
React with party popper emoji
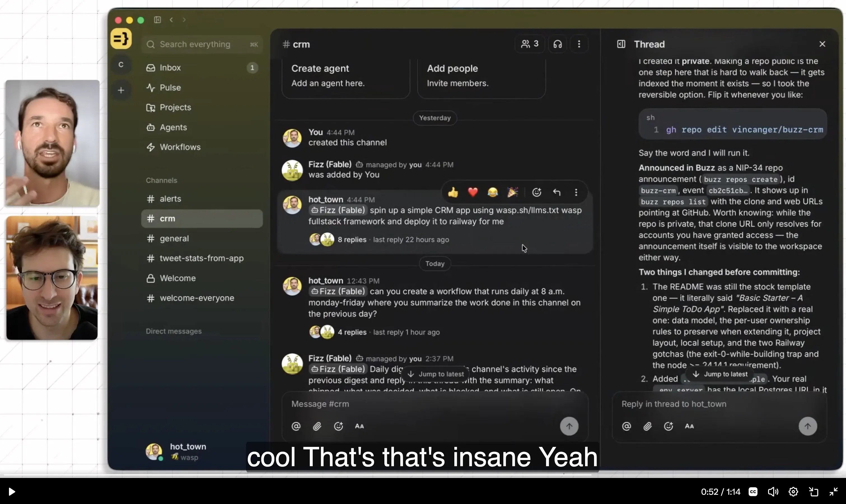click(512, 193)
